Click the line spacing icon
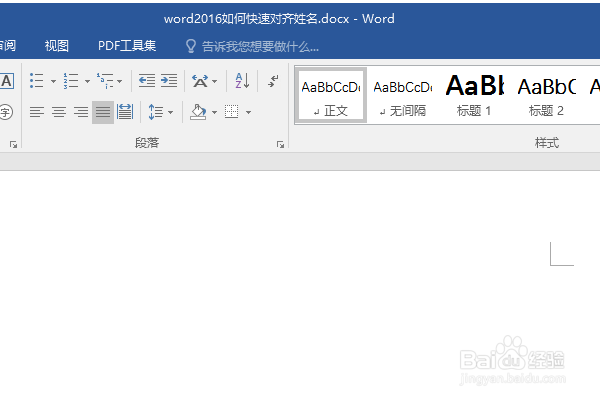Screen dimensions: 600x400 (156, 112)
